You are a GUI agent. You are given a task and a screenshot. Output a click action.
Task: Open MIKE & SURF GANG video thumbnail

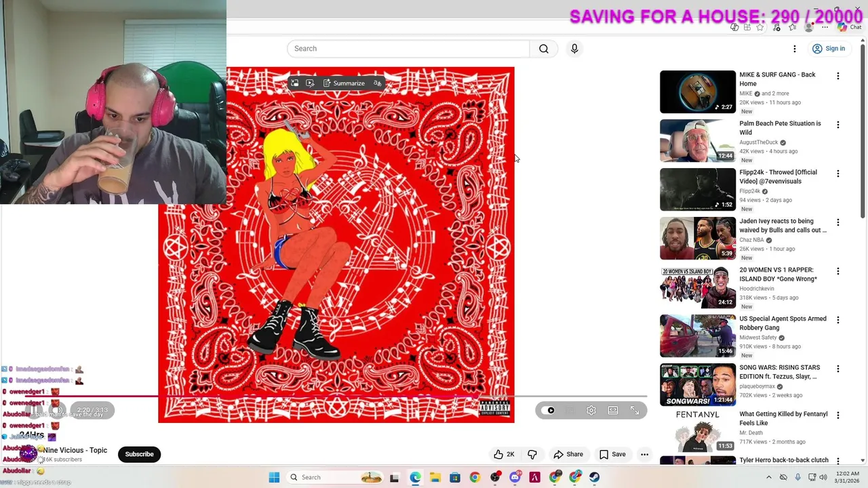pos(698,92)
